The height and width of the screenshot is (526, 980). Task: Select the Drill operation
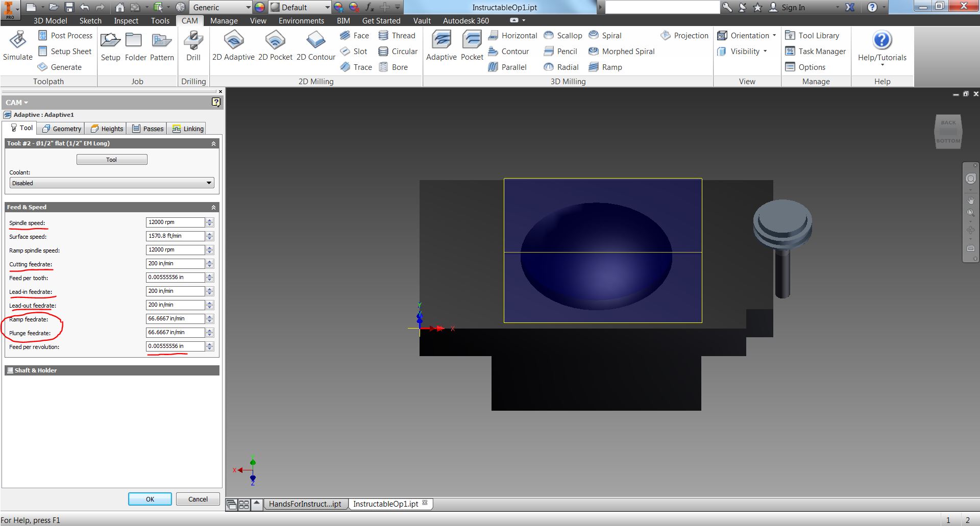coord(193,46)
